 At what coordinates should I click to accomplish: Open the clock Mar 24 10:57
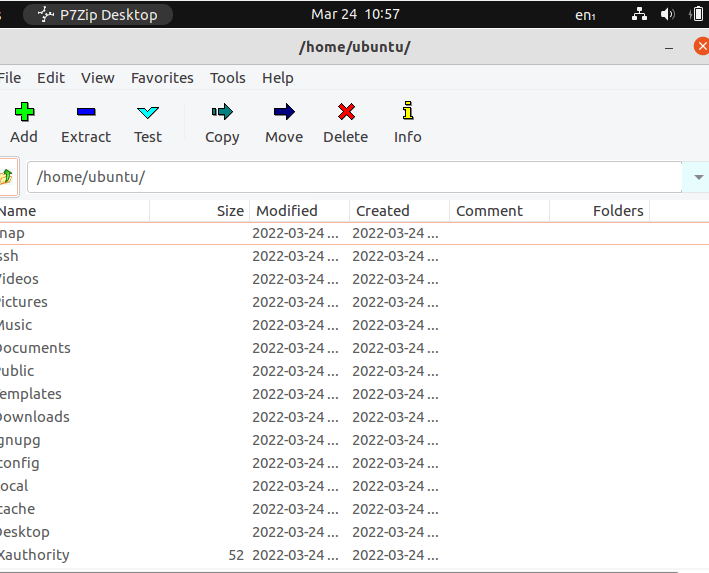click(355, 14)
